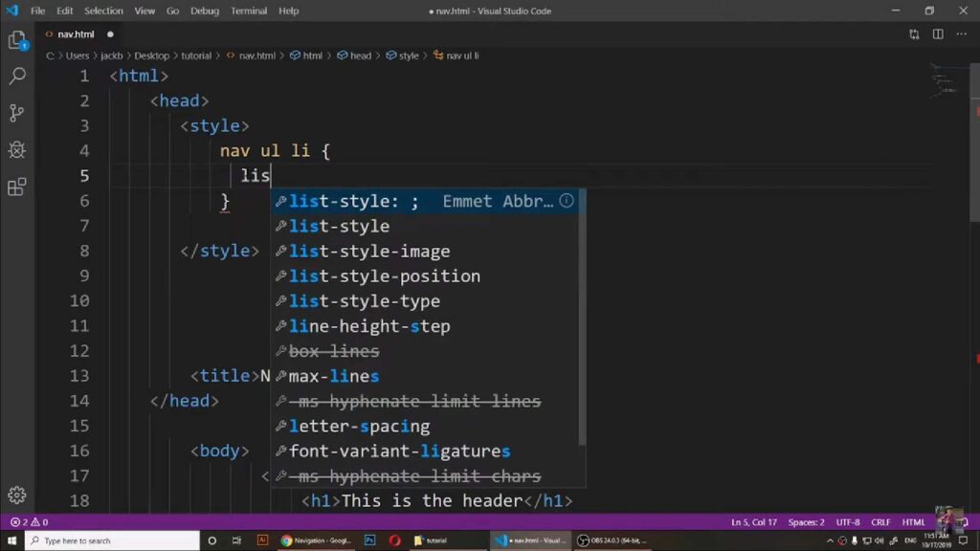Click the Split Editor icon
The image size is (980, 551).
tap(938, 34)
